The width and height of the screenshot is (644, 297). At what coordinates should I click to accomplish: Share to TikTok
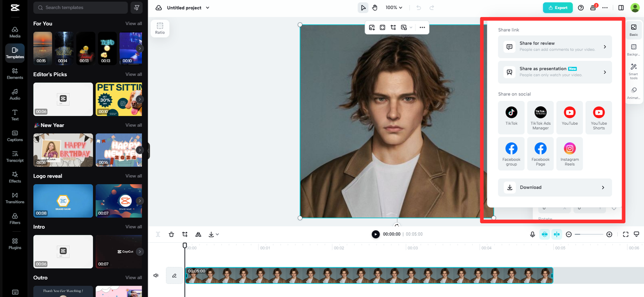pos(511,117)
